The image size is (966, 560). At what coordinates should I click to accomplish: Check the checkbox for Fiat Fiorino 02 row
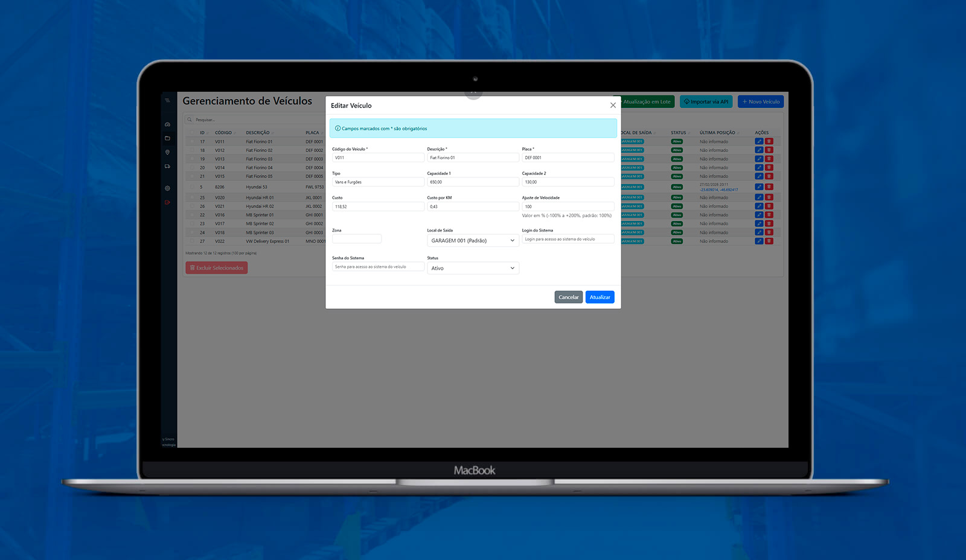[191, 150]
